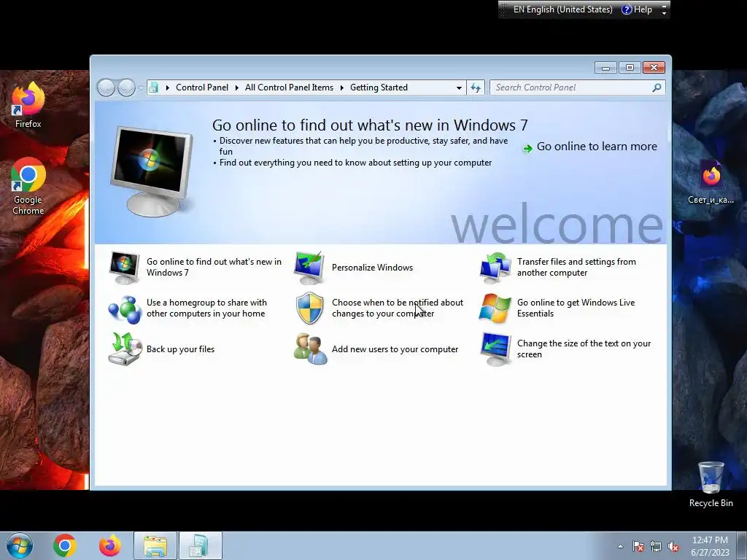Click the backup drive icon

pyautogui.click(x=124, y=349)
